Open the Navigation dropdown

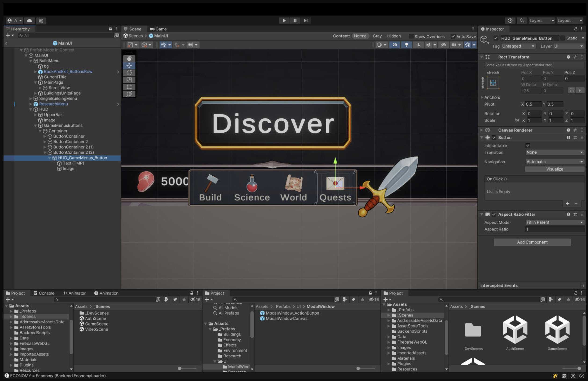[555, 162]
